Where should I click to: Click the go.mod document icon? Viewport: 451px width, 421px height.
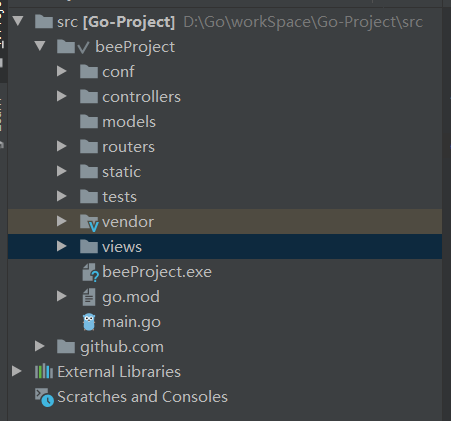coord(89,297)
